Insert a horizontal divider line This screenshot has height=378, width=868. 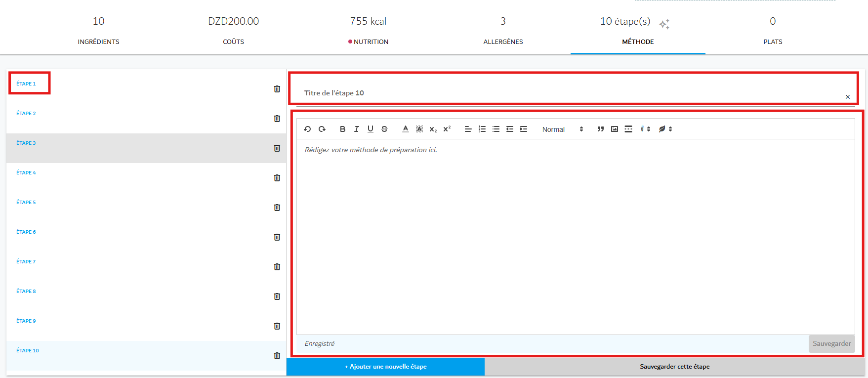[x=628, y=129]
